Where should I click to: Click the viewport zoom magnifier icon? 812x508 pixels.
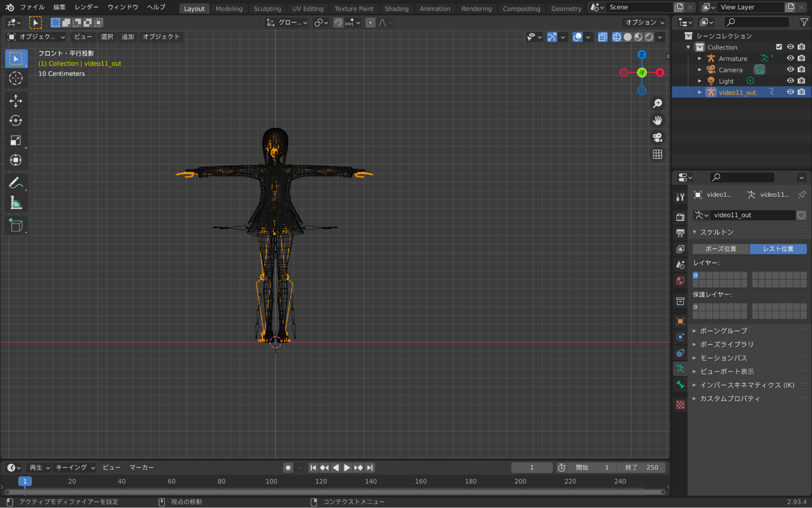pyautogui.click(x=657, y=104)
